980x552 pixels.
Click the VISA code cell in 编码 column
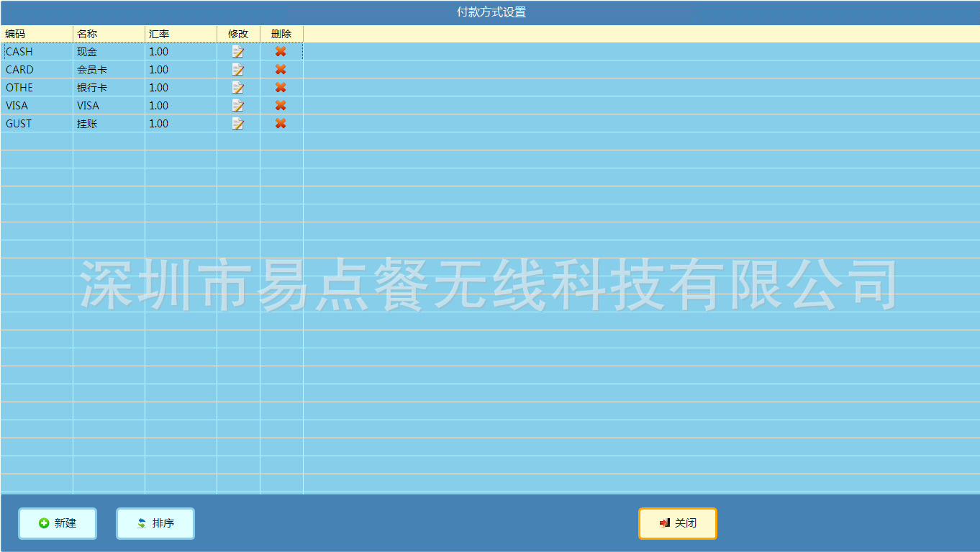click(x=37, y=106)
